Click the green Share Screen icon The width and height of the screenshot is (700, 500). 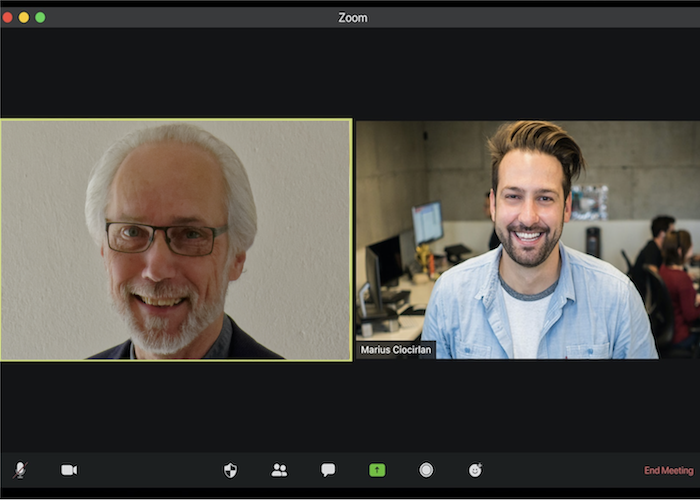(377, 470)
